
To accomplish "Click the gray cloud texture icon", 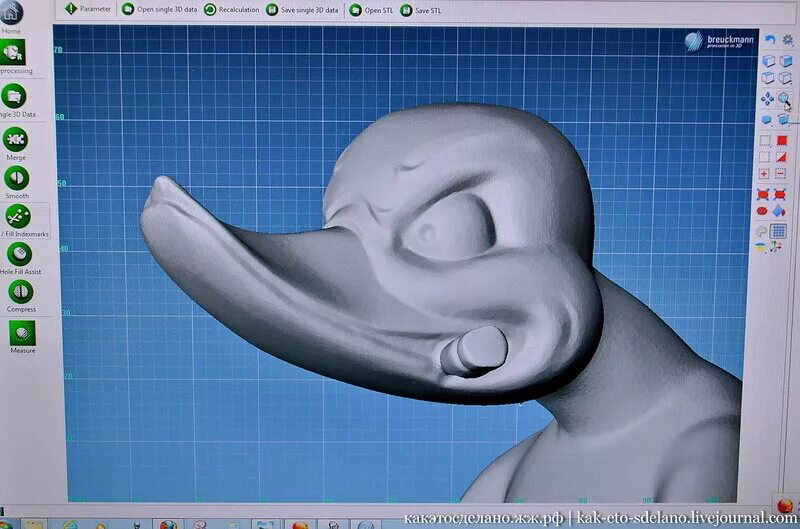I will 761,231.
